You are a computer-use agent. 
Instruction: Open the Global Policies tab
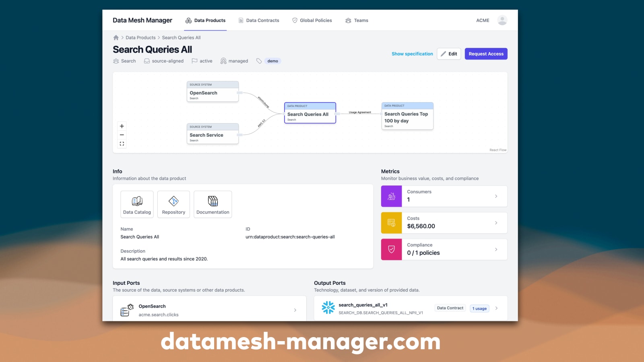[x=312, y=21]
